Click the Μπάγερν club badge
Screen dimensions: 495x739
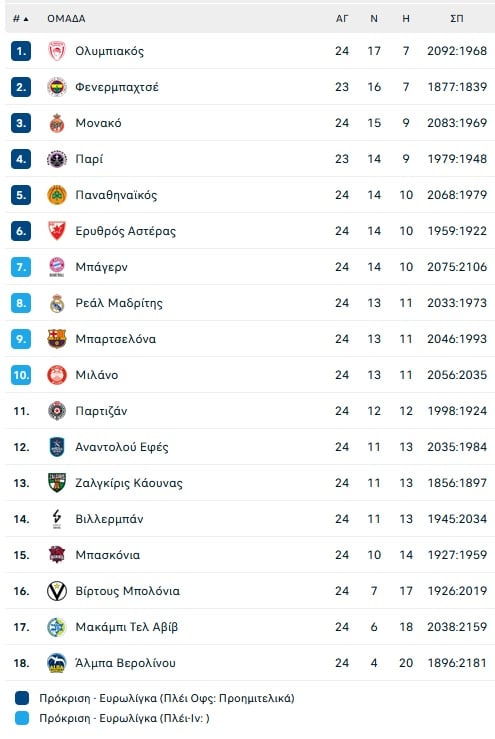click(x=57, y=267)
